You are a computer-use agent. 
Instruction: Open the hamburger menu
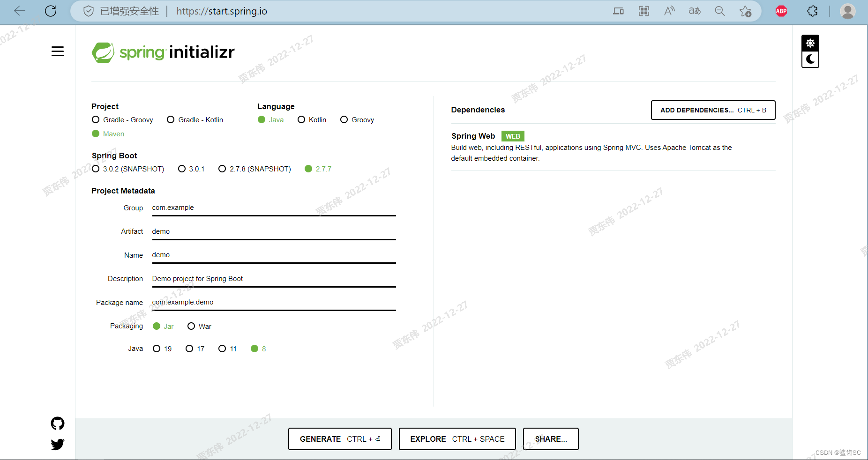click(58, 52)
